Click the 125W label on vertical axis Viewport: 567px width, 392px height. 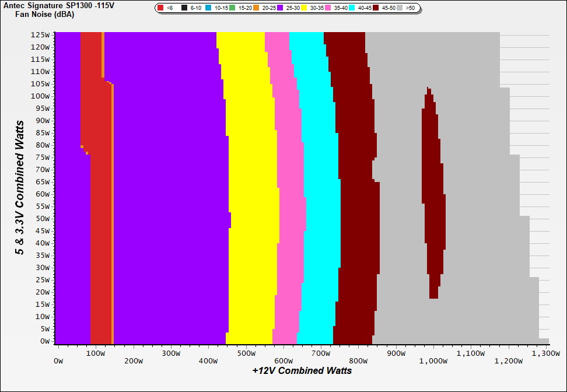click(x=41, y=34)
